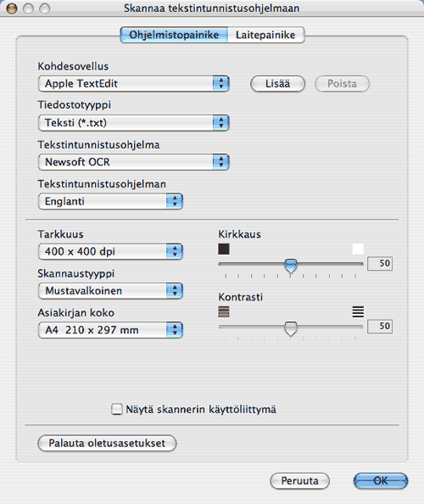Image resolution: width=424 pixels, height=504 pixels.
Task: Click the Peruuta button
Action: click(x=299, y=481)
